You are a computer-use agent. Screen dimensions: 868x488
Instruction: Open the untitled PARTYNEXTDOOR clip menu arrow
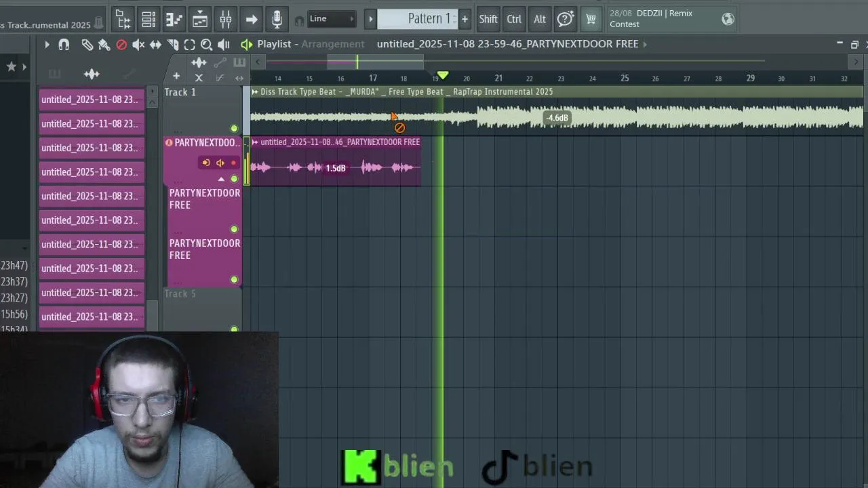pyautogui.click(x=256, y=142)
